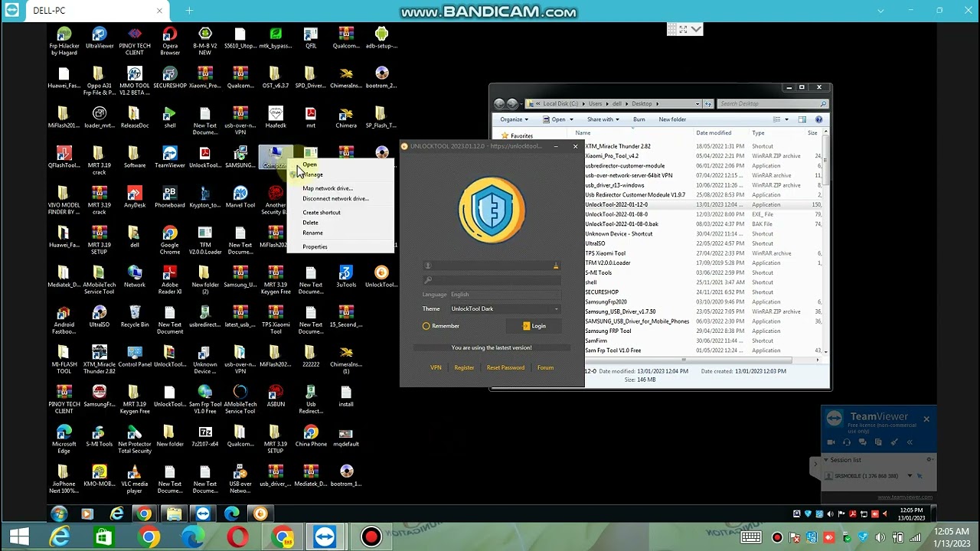The height and width of the screenshot is (551, 980).
Task: Expand the Organize menu in Explorer
Action: point(514,119)
